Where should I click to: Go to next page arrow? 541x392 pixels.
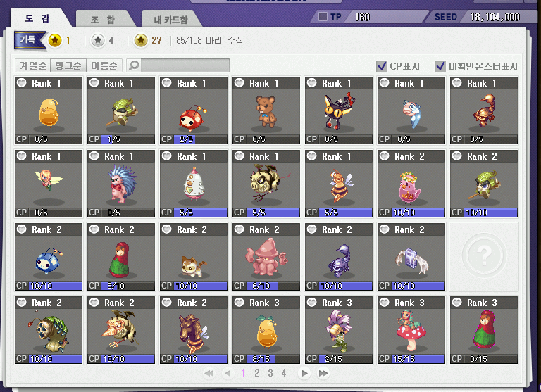304,373
